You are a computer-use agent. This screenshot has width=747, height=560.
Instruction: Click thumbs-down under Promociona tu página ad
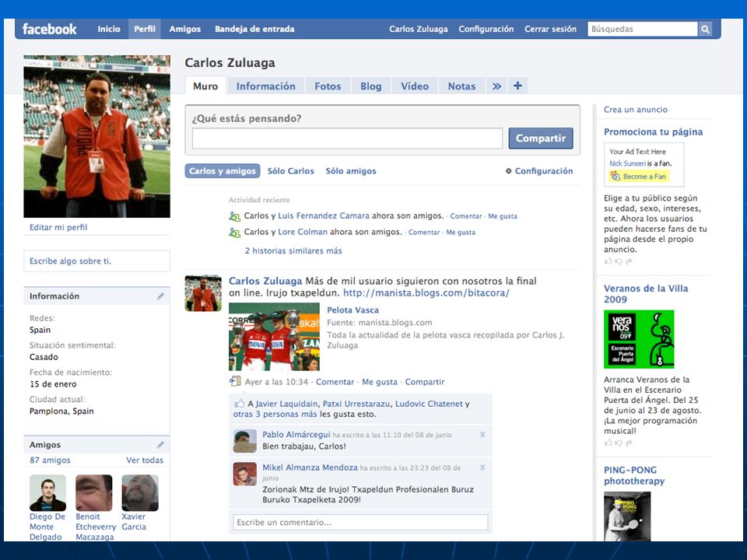click(x=619, y=261)
